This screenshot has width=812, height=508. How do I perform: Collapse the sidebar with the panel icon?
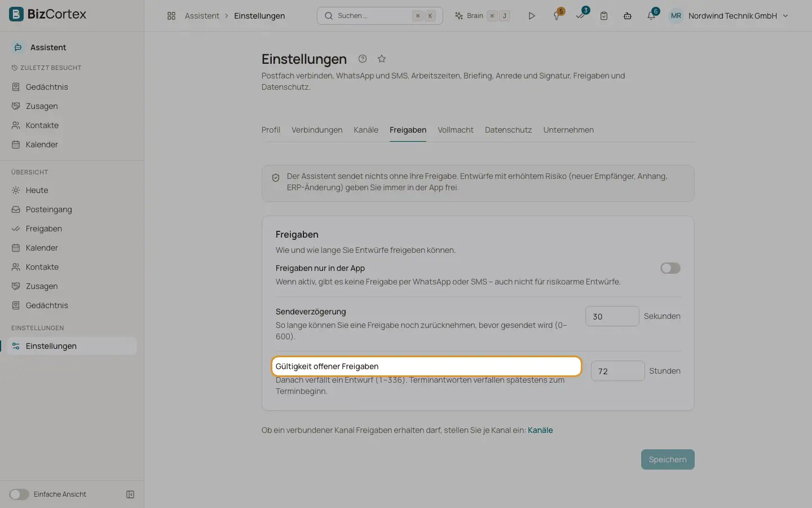point(130,494)
